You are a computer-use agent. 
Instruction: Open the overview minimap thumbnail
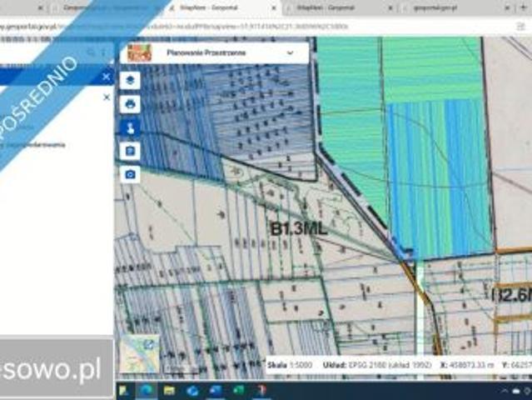[x=139, y=353]
